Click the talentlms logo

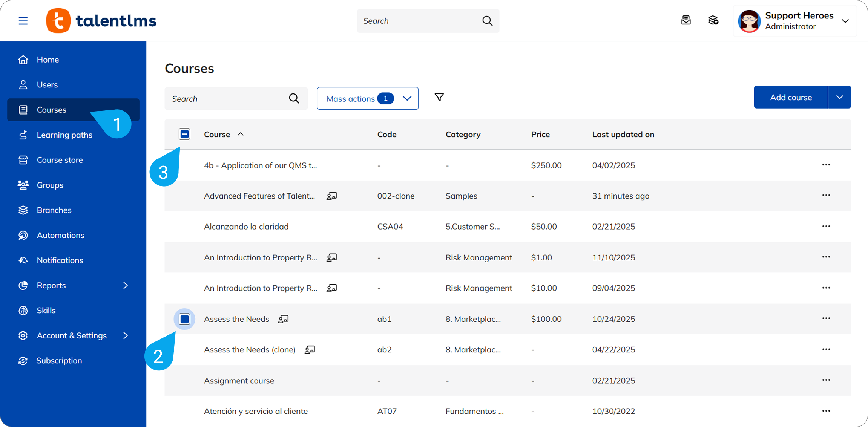tap(101, 21)
